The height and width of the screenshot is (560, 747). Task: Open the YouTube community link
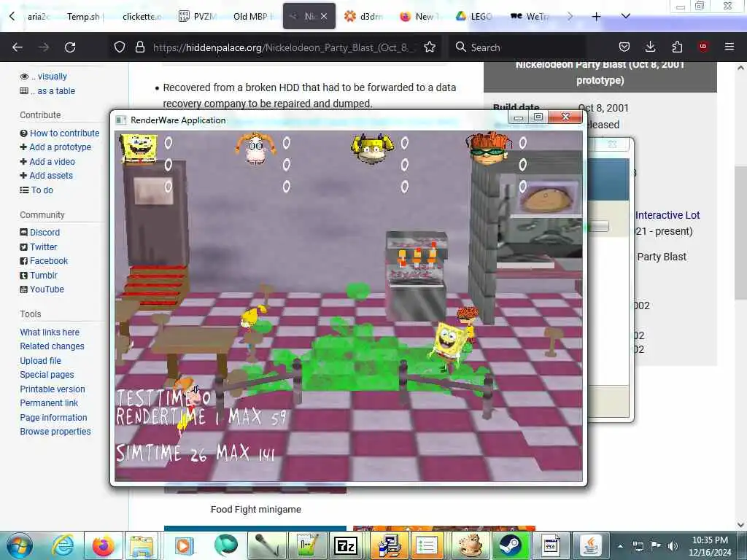point(47,289)
